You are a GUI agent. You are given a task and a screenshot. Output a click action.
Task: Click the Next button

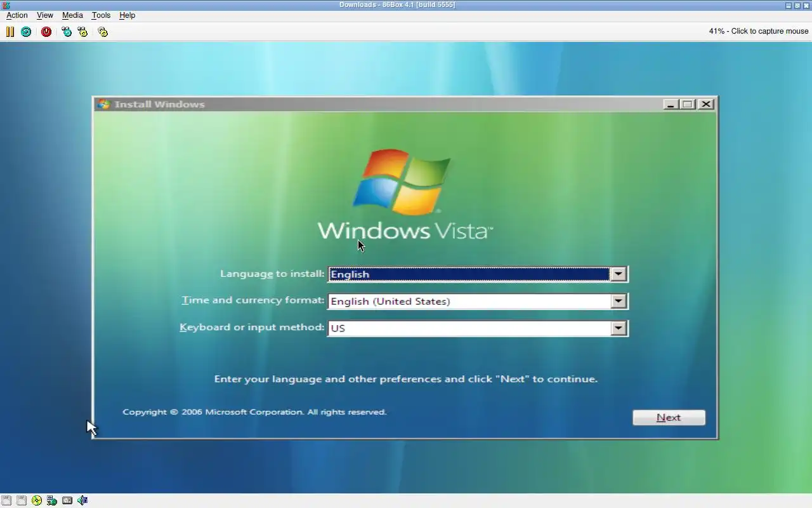pos(669,417)
